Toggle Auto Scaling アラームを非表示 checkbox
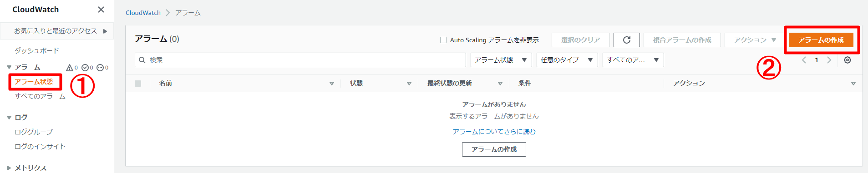This screenshot has height=173, width=868. click(x=443, y=40)
